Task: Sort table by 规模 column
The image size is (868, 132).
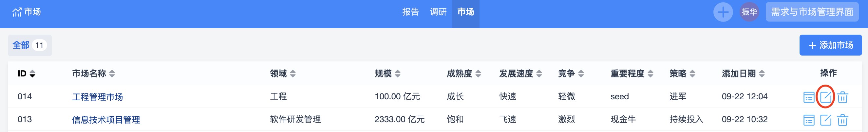Action: click(x=387, y=74)
